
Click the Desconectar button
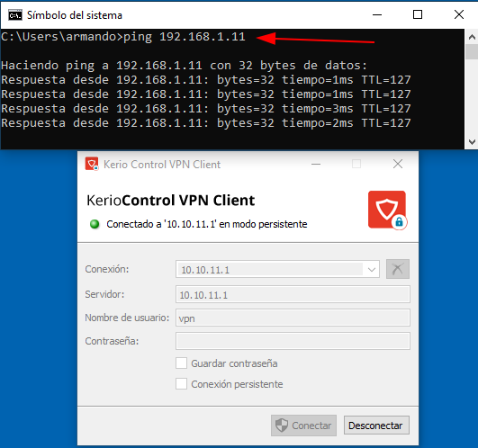coord(376,426)
